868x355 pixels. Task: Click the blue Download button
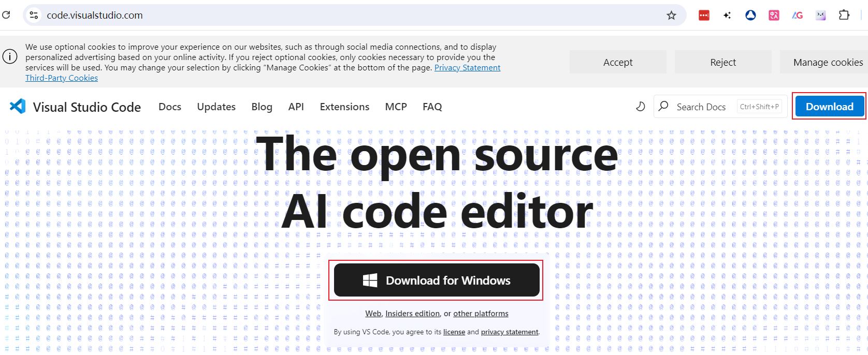point(829,107)
